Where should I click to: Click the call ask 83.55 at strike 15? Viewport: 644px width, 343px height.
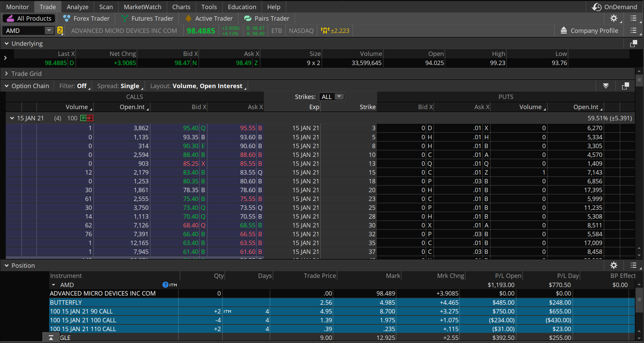(248, 173)
